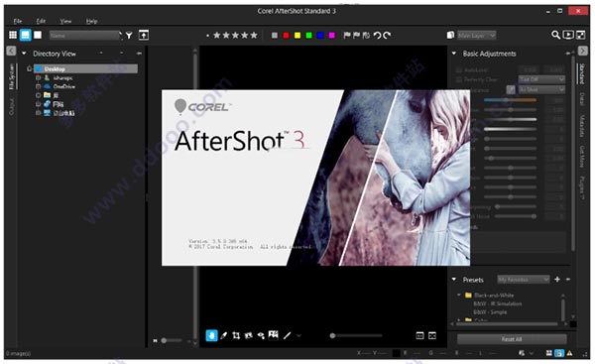Open the Help menu
The height and width of the screenshot is (364, 595).
(x=91, y=21)
